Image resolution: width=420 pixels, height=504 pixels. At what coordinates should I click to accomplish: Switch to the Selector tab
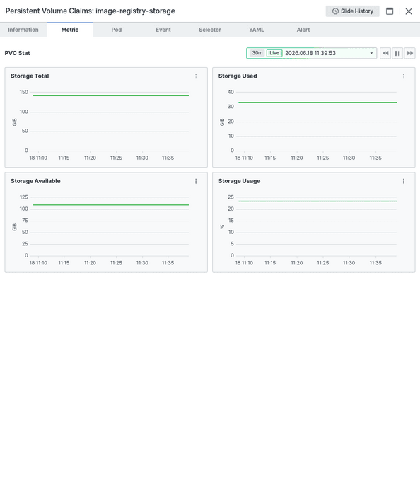(210, 30)
